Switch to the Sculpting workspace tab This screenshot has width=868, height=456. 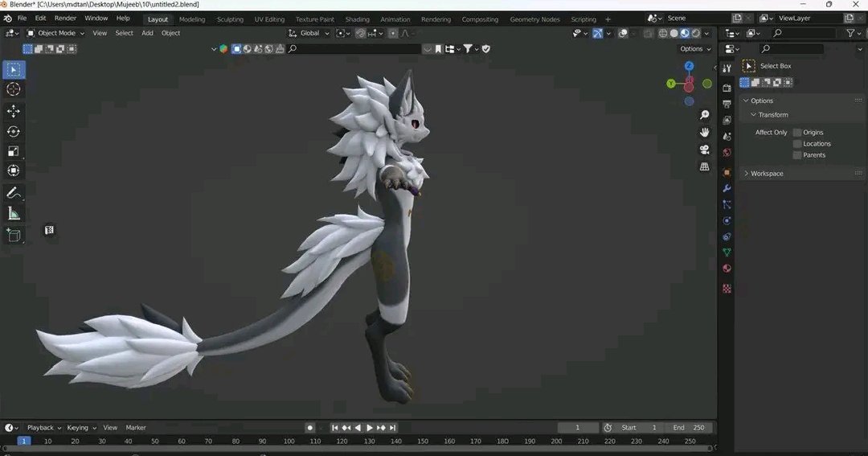[x=231, y=19]
